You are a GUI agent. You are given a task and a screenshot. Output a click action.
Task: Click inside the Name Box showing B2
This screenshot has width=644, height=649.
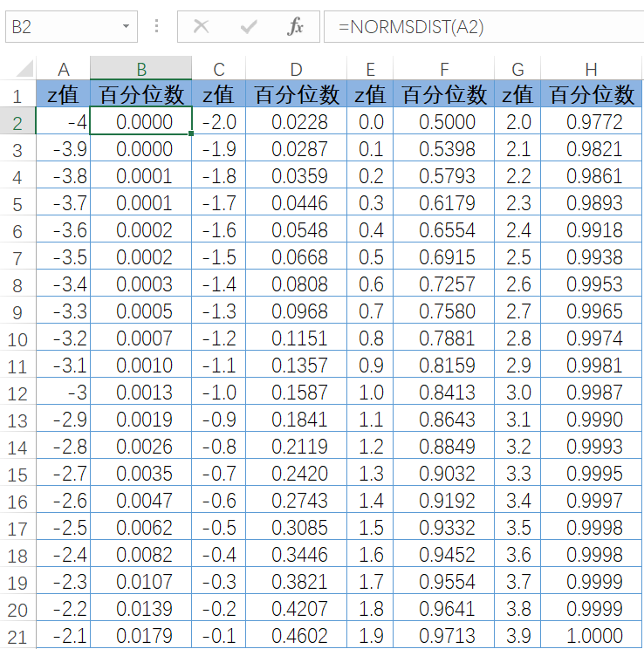[x=61, y=27]
